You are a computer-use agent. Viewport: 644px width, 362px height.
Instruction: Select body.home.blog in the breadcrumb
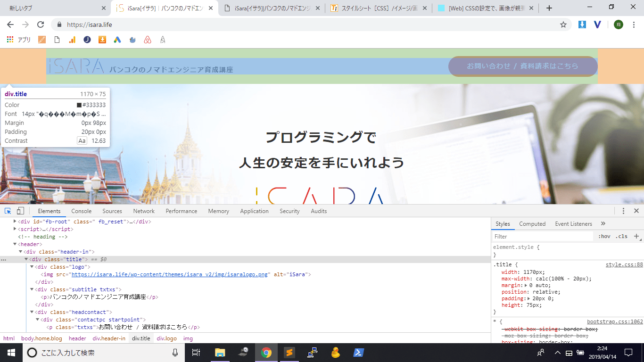click(41, 338)
